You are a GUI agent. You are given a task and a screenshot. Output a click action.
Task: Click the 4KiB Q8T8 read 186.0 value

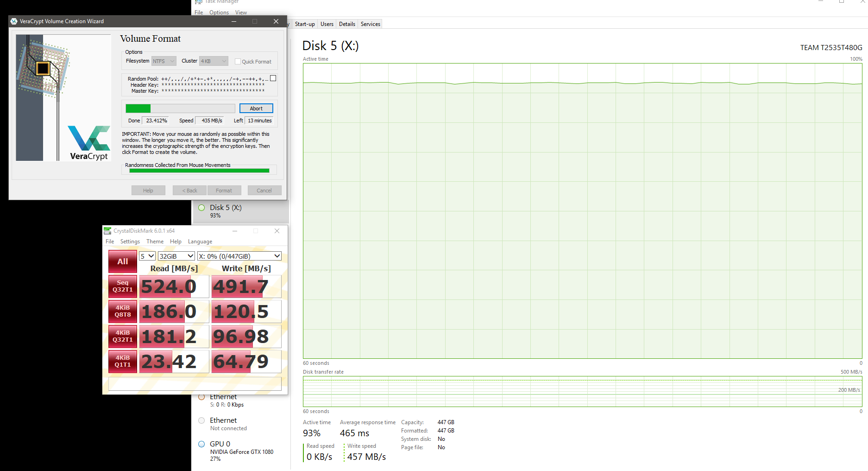coord(174,312)
